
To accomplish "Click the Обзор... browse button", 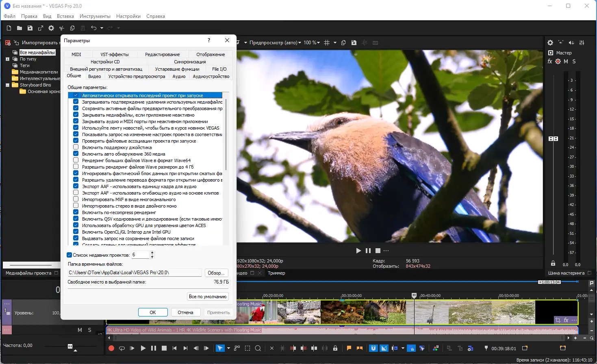I will (216, 273).
